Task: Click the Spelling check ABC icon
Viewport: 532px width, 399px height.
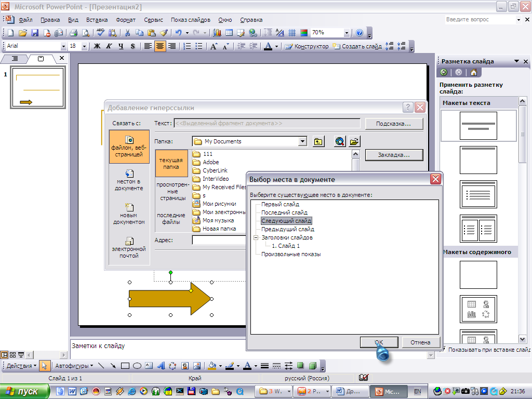Action: point(100,33)
